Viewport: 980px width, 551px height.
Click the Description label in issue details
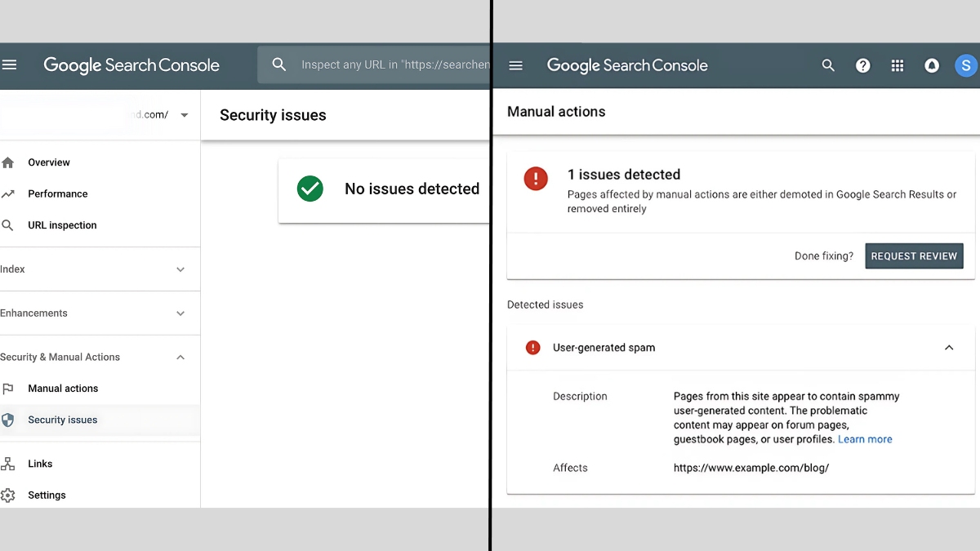click(x=580, y=397)
